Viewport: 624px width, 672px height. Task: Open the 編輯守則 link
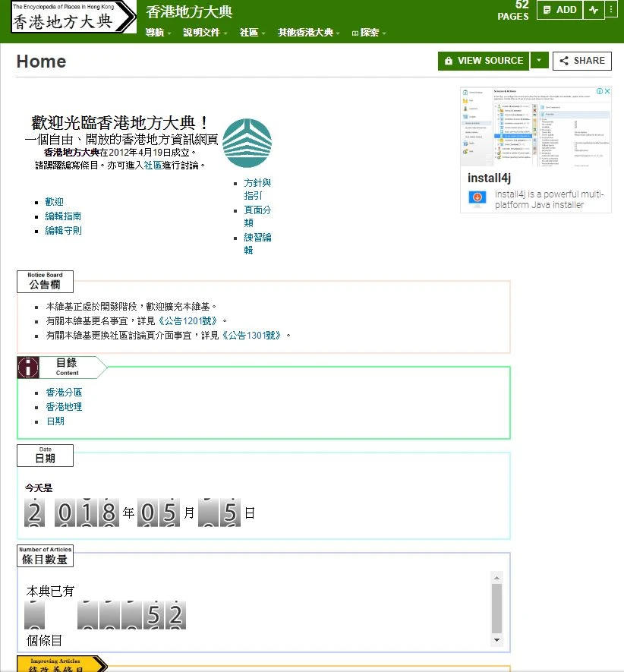(x=63, y=231)
